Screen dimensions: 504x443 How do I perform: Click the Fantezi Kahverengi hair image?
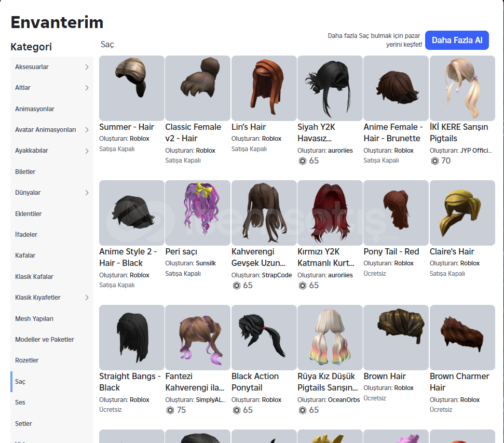tap(198, 338)
